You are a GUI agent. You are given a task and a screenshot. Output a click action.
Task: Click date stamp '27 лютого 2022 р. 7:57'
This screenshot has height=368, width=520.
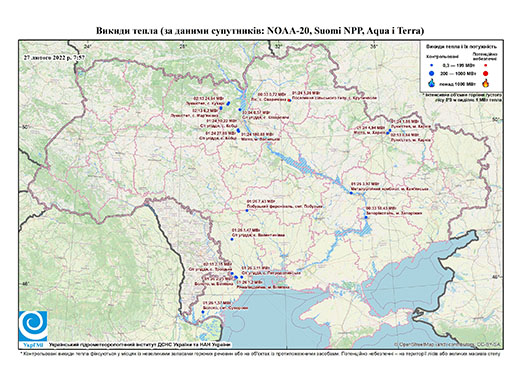54,57
